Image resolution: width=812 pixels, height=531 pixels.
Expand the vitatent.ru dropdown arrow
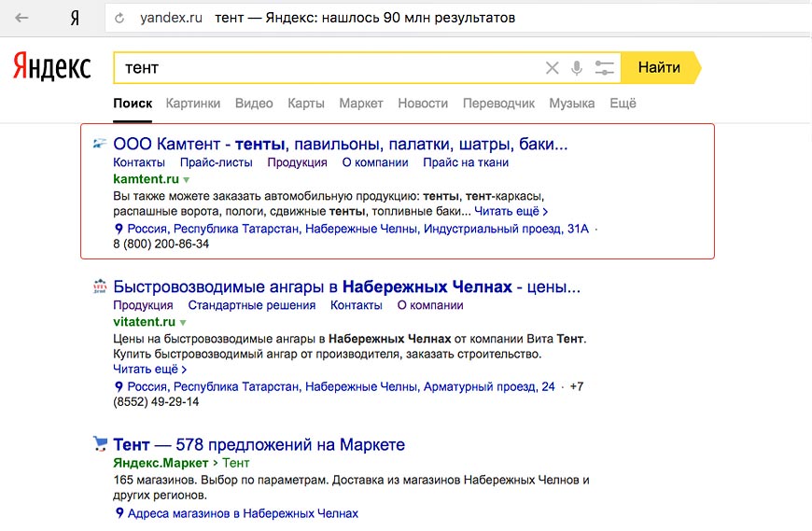point(184,322)
